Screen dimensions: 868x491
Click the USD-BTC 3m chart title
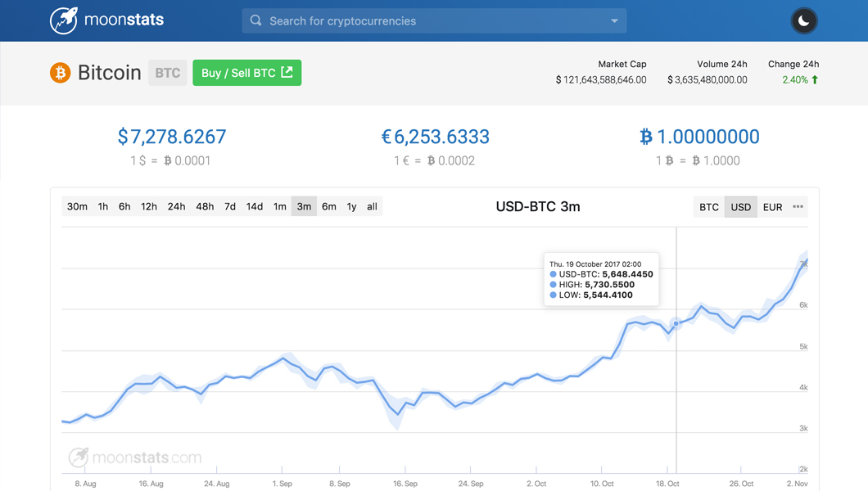tap(538, 206)
